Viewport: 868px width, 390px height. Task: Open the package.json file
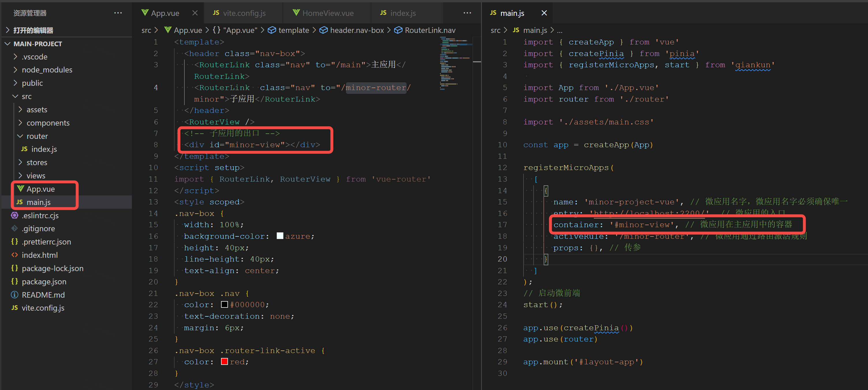pos(67,281)
